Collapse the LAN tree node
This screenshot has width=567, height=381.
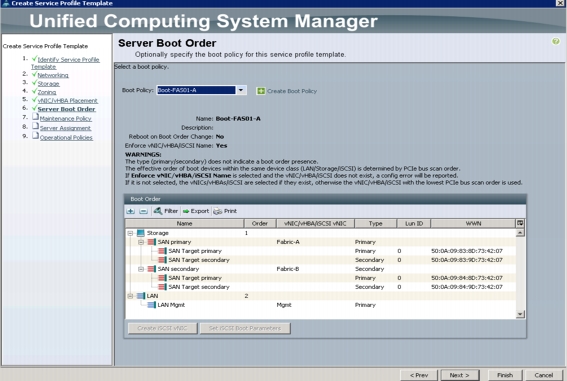130,296
